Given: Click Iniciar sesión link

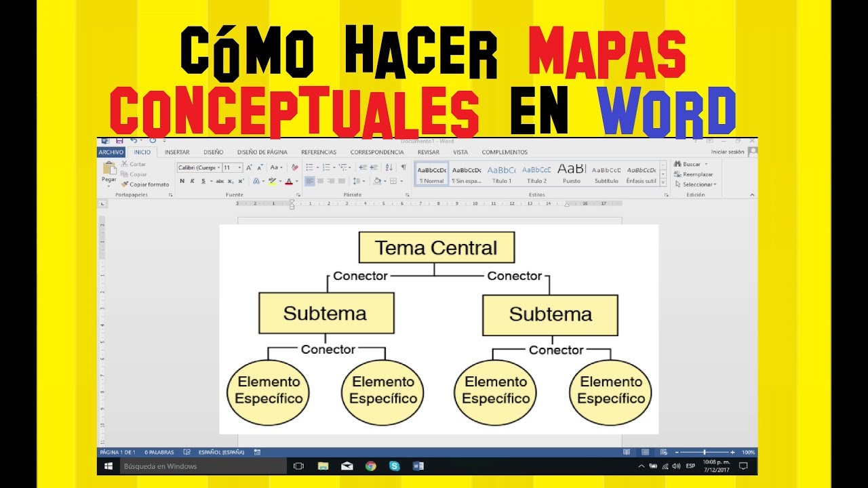Looking at the screenshot, I should (728, 152).
